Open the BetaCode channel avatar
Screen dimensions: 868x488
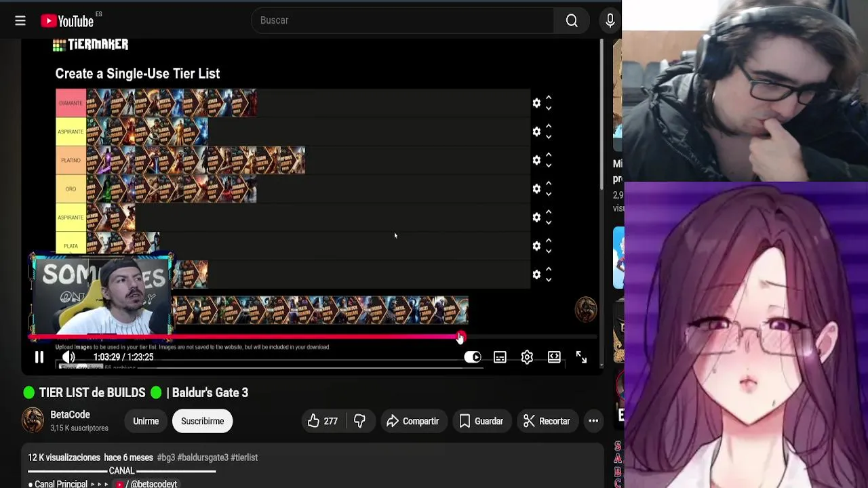pyautogui.click(x=33, y=420)
